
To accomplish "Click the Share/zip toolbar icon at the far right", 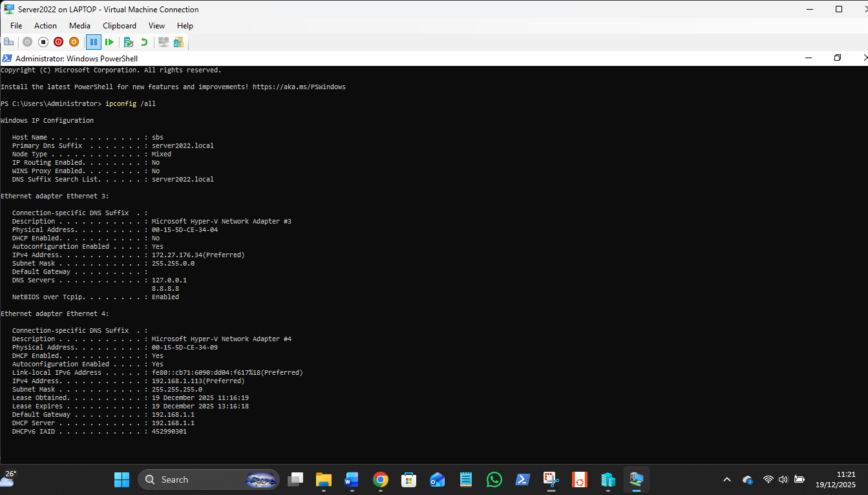I will pos(178,42).
